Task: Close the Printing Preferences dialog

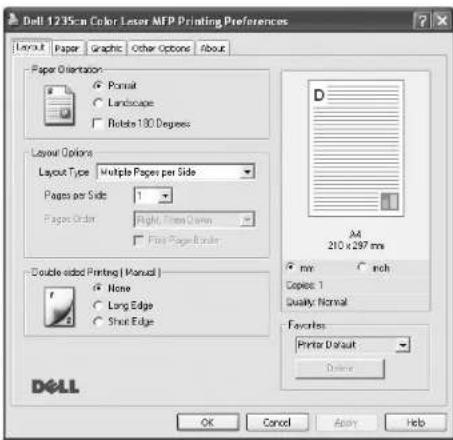Action: pos(442,21)
